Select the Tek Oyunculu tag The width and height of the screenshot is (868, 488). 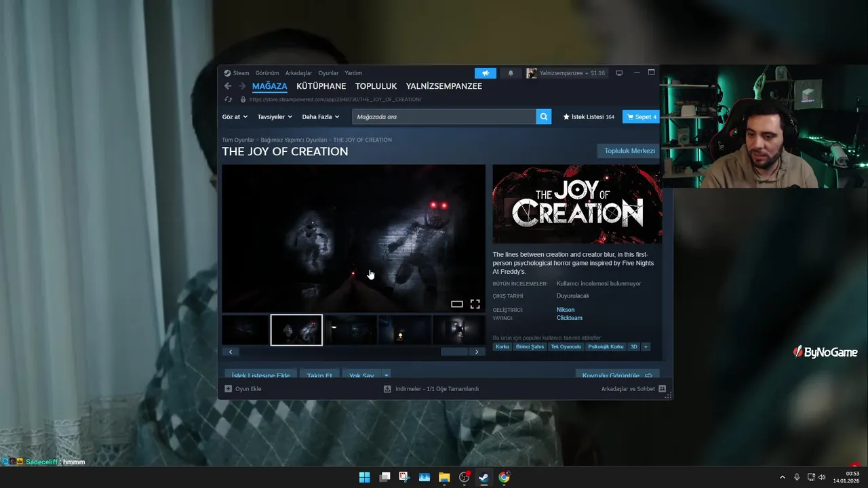click(x=566, y=346)
